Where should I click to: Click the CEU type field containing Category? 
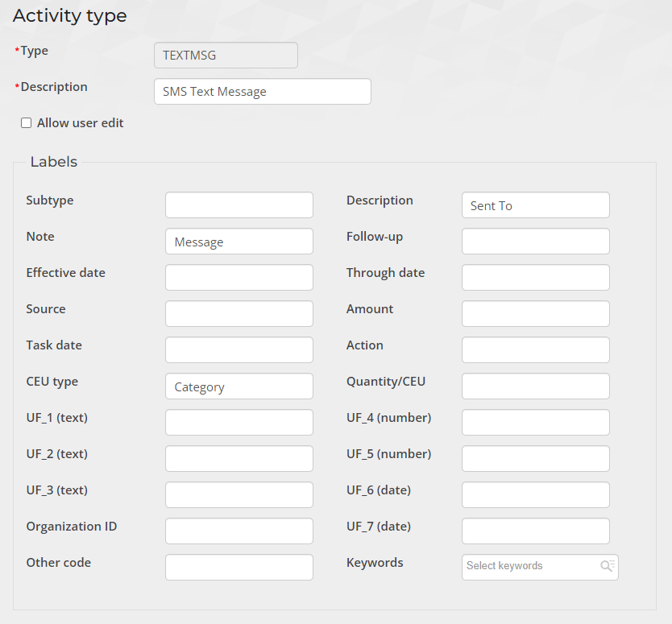pyautogui.click(x=239, y=386)
